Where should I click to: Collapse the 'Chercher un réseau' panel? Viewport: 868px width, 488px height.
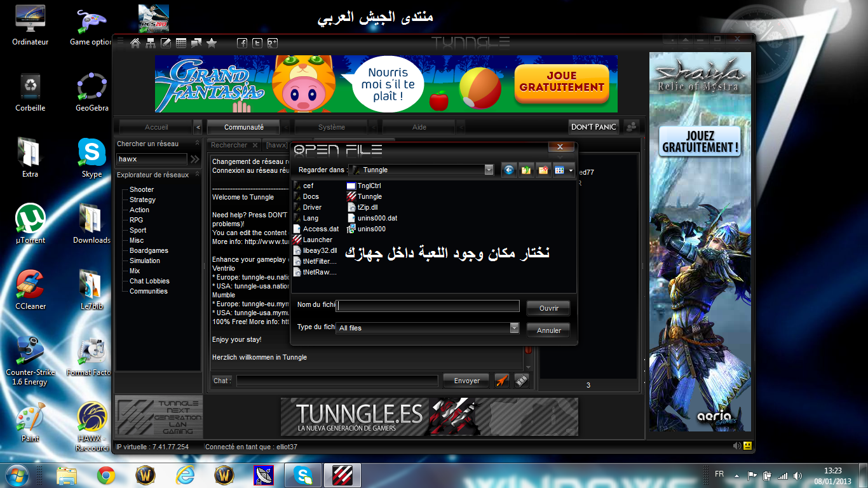point(197,144)
